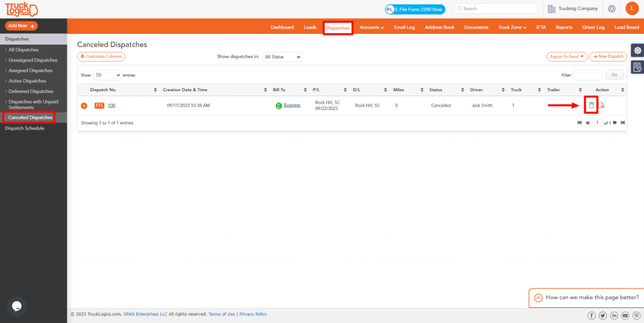Show Unassigned Dispatches in sidebar
644x323 pixels.
pyautogui.click(x=33, y=60)
